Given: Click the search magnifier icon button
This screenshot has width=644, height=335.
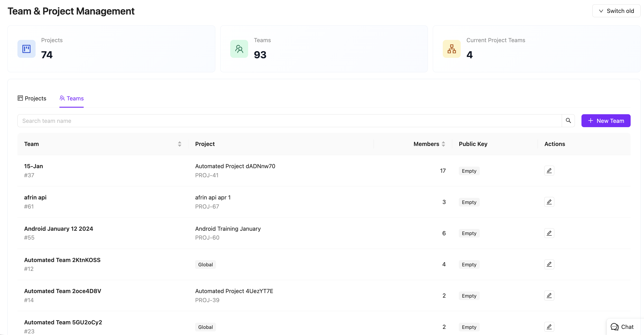Looking at the screenshot, I should (x=568, y=121).
